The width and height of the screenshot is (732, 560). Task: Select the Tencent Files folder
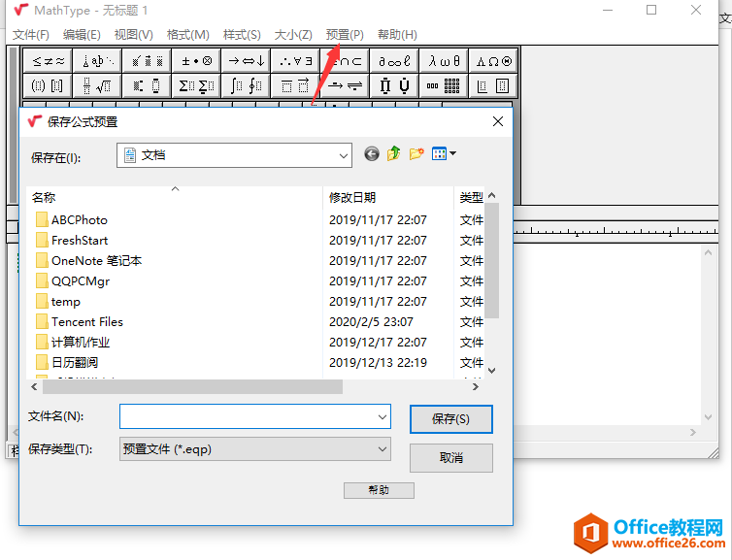(80, 322)
